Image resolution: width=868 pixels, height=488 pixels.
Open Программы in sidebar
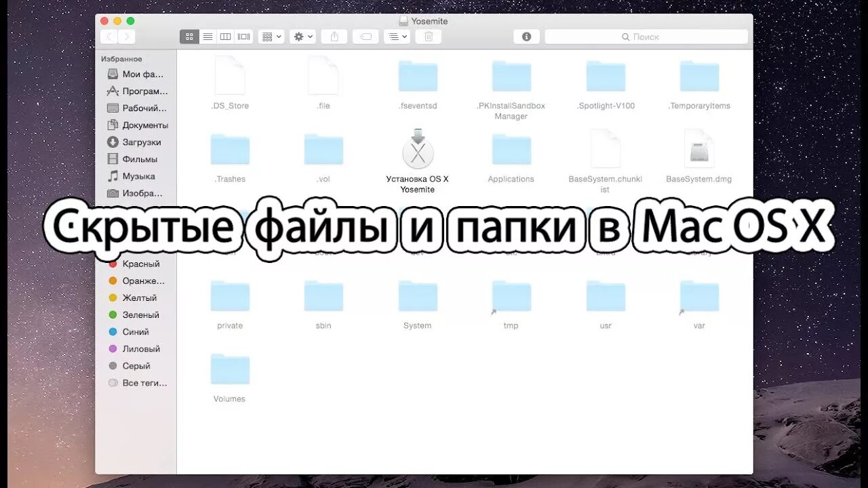[138, 91]
